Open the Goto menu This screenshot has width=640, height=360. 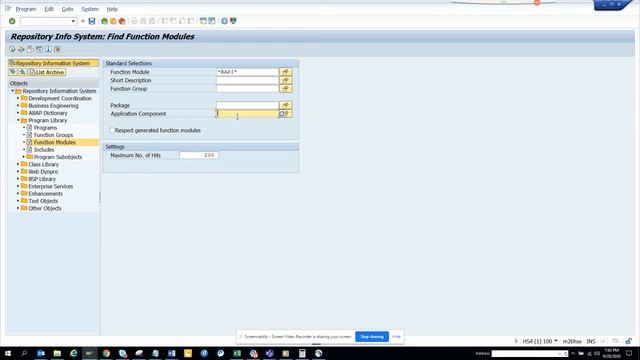coord(67,9)
